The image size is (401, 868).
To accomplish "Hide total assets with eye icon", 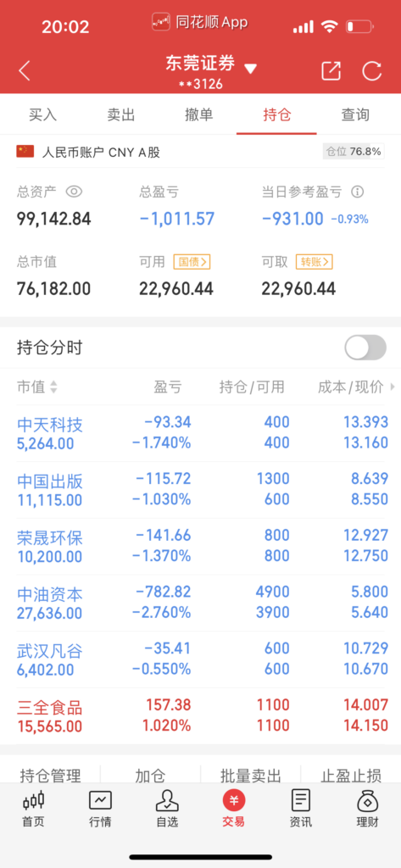I will tap(74, 192).
